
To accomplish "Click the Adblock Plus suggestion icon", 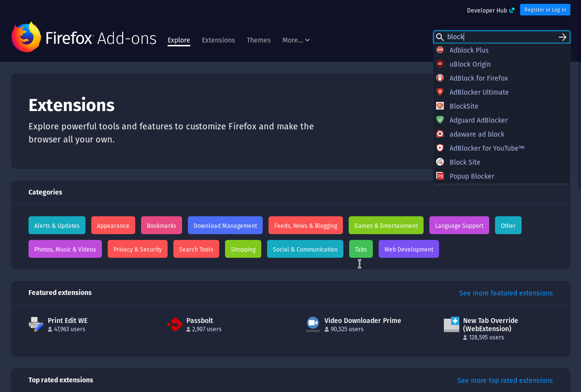I will tap(440, 50).
